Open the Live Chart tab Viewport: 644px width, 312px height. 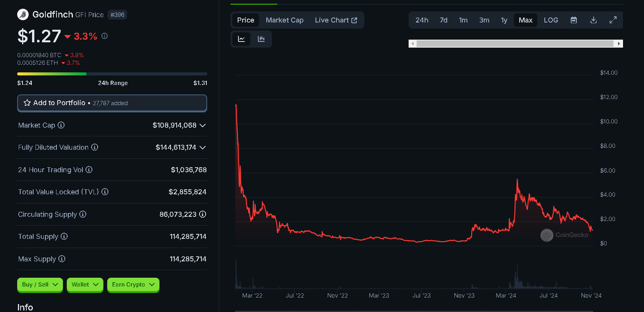(x=336, y=20)
